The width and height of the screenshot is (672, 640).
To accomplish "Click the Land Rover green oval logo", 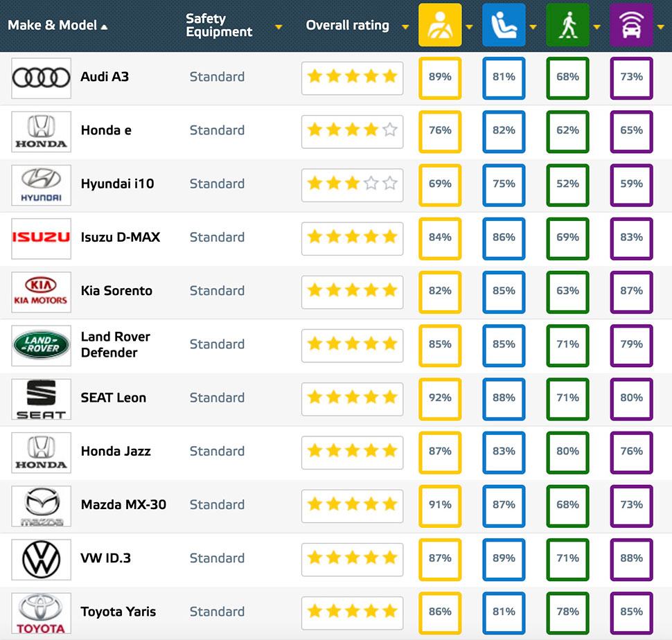I will pyautogui.click(x=42, y=344).
